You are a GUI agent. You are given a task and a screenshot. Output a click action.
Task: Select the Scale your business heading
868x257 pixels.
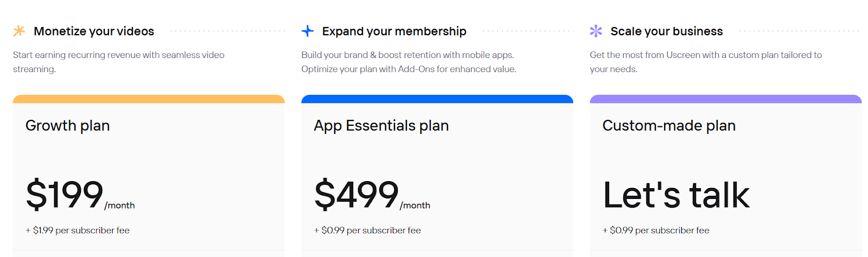[x=666, y=31]
